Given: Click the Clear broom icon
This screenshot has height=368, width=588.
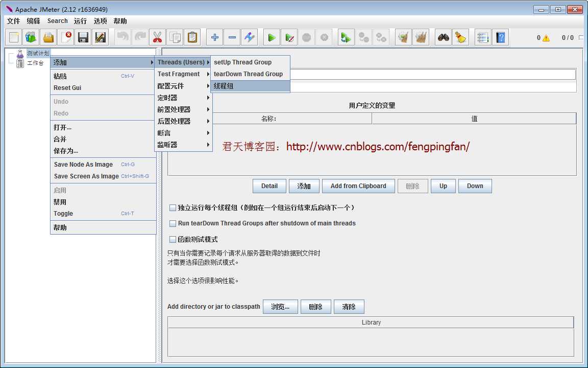Looking at the screenshot, I should [404, 37].
